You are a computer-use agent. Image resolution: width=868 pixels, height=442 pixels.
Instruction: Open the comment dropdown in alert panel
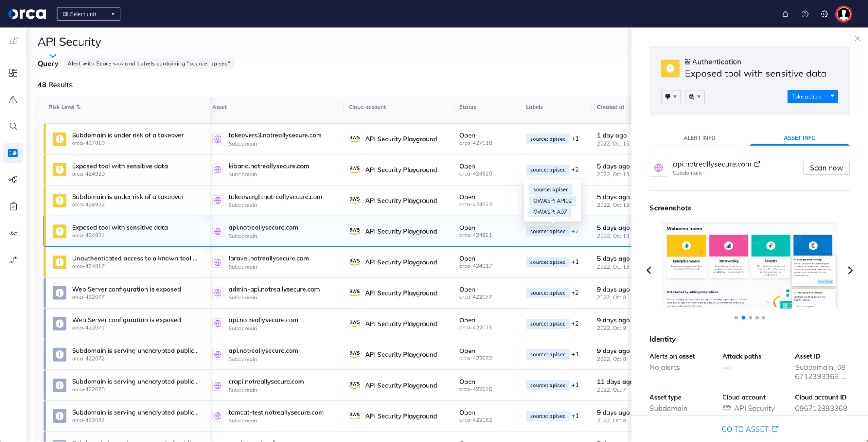670,96
